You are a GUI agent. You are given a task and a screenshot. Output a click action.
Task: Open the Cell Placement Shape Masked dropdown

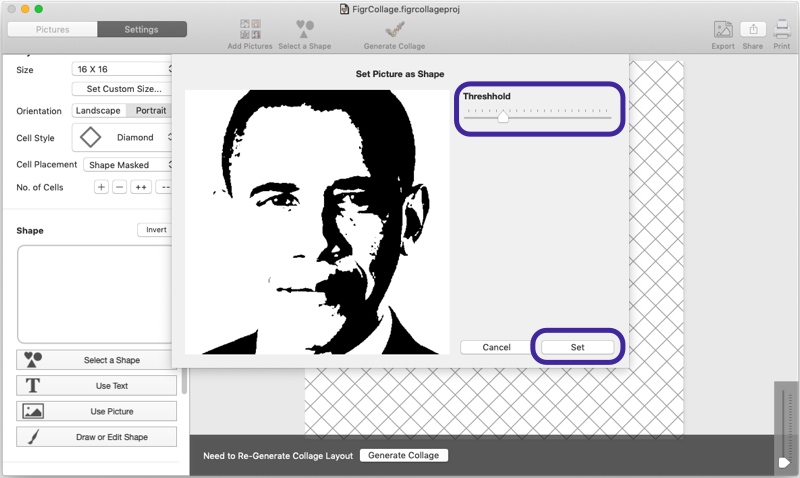pos(128,165)
